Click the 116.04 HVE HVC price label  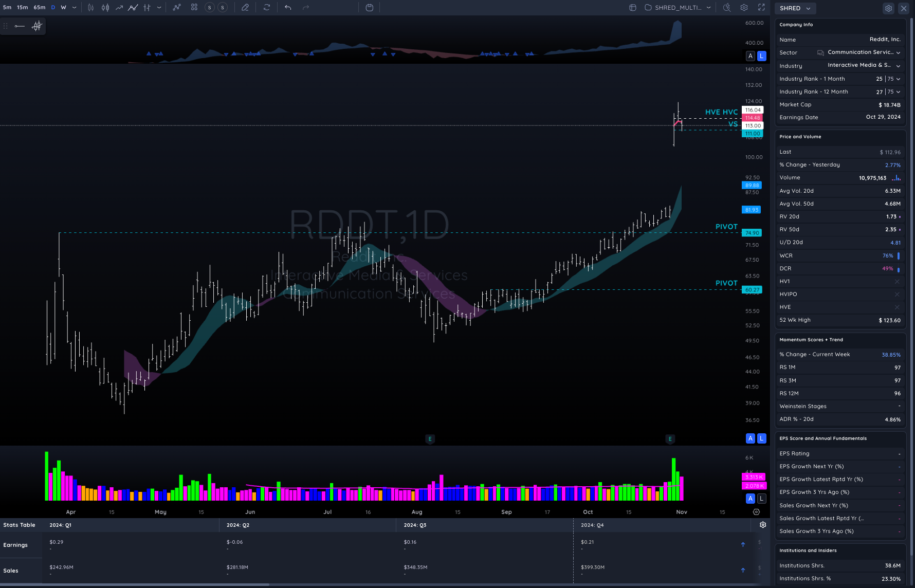(x=753, y=110)
